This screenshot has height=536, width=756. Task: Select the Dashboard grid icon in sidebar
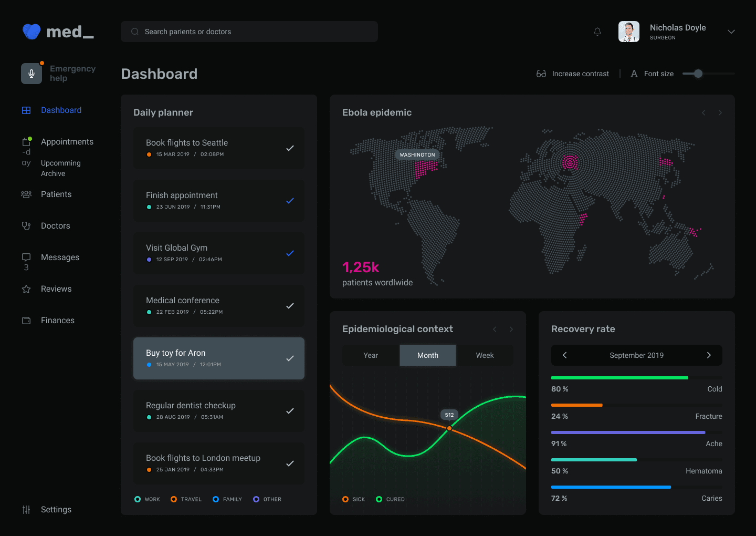click(x=26, y=110)
